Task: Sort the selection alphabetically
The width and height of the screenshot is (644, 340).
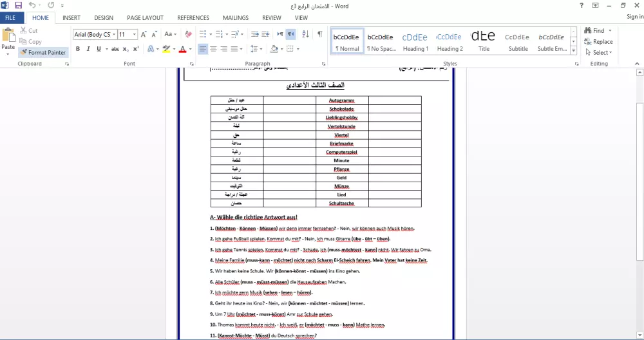Action: tap(305, 35)
